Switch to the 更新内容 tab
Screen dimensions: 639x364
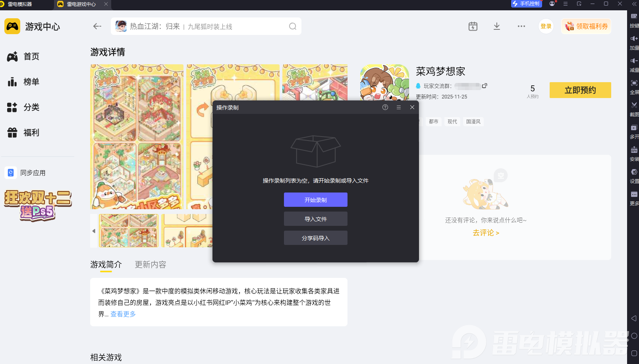(150, 265)
